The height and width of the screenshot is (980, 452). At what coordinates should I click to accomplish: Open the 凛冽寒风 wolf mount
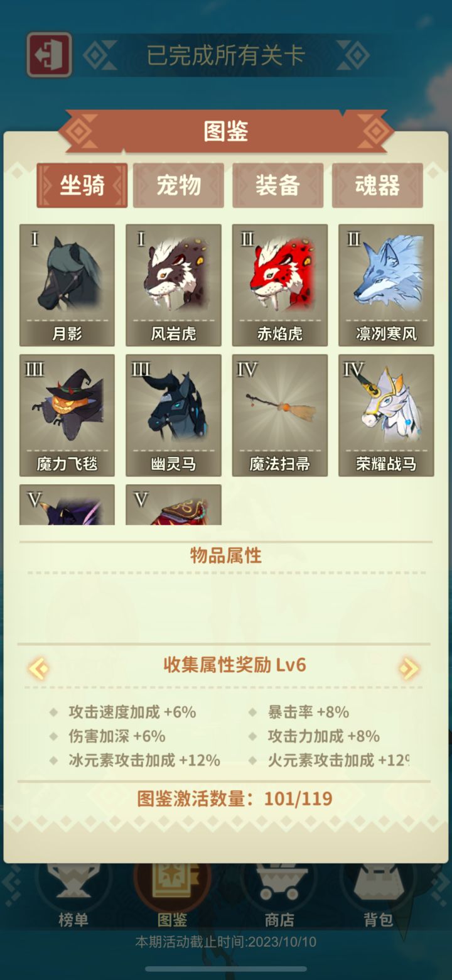click(x=386, y=285)
